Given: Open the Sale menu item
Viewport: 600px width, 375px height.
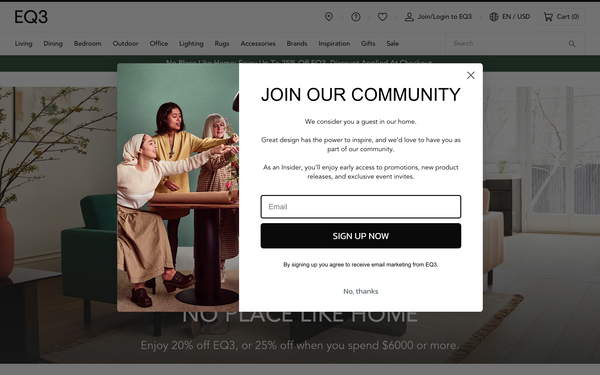Looking at the screenshot, I should click(393, 44).
